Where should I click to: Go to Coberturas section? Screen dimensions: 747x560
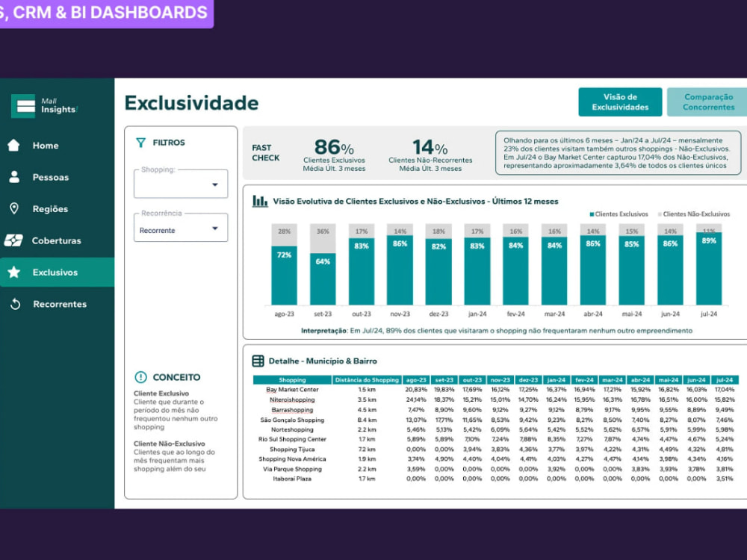58,240
